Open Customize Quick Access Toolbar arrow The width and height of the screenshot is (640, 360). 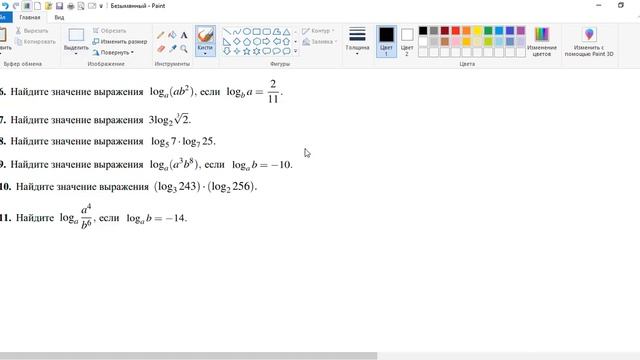(101, 6)
